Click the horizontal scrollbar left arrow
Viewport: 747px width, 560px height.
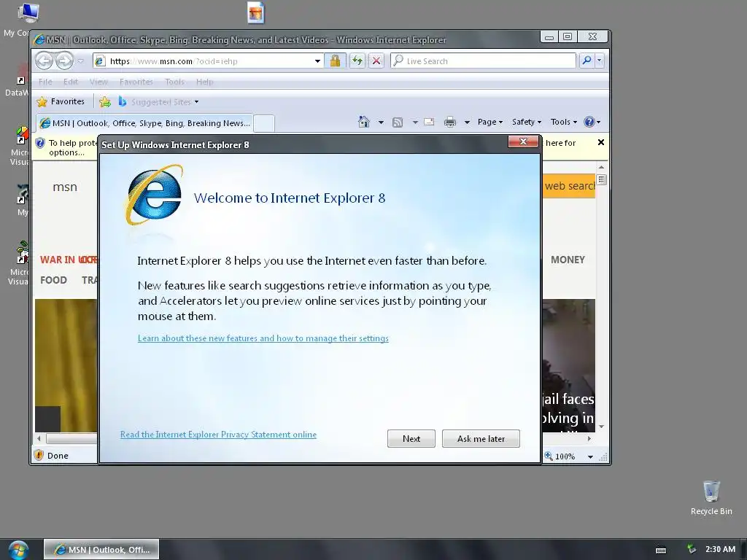(x=39, y=438)
